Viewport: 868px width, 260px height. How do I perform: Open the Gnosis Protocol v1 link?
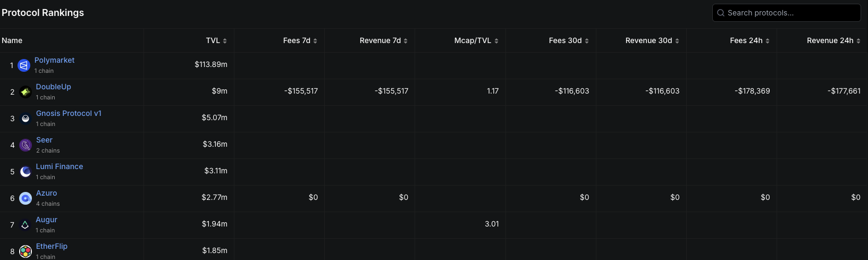[x=69, y=113]
